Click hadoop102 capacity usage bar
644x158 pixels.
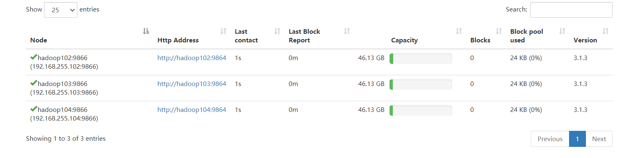[x=420, y=58]
